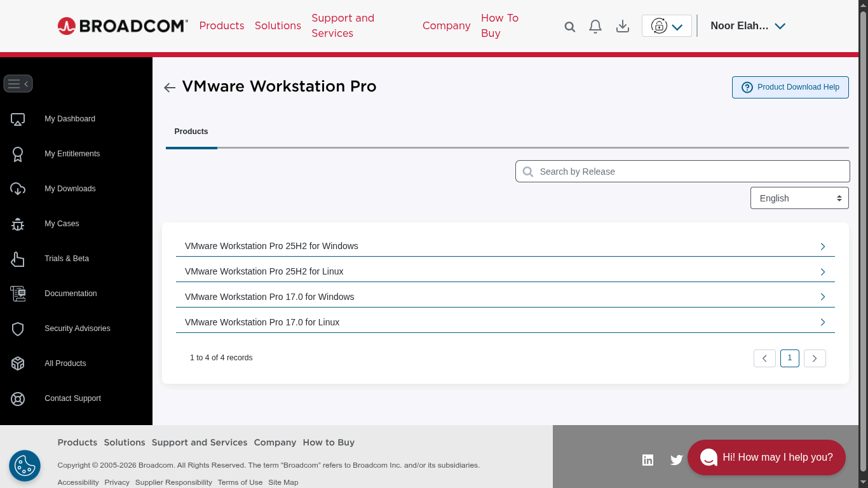Open the Terms of Use link
This screenshot has height=488, width=868.
point(240,482)
